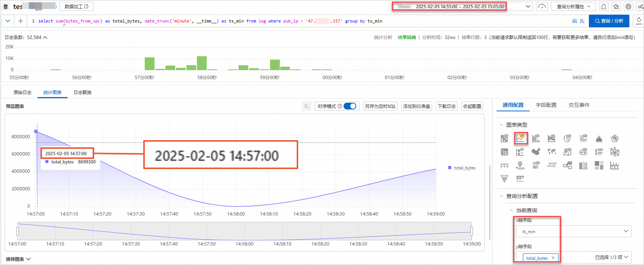The height and width of the screenshot is (265, 644).
Task: Click the 数据加工 button
Action: (x=77, y=6)
